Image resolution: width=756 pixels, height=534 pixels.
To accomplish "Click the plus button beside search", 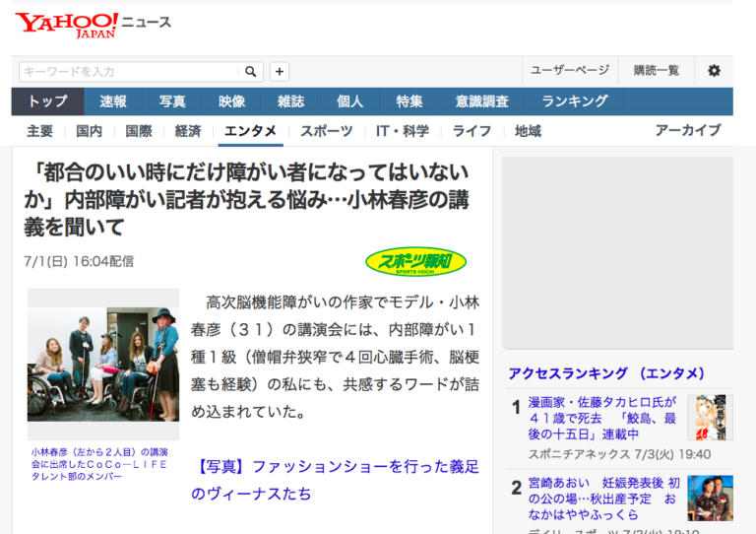I will point(280,72).
